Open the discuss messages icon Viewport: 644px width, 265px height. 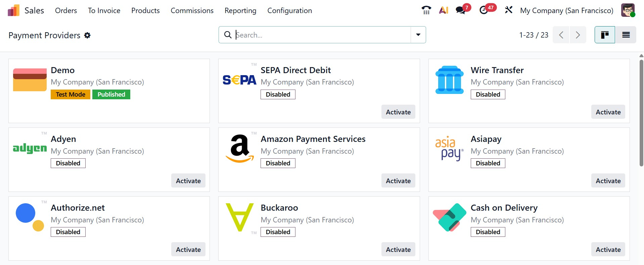point(461,10)
